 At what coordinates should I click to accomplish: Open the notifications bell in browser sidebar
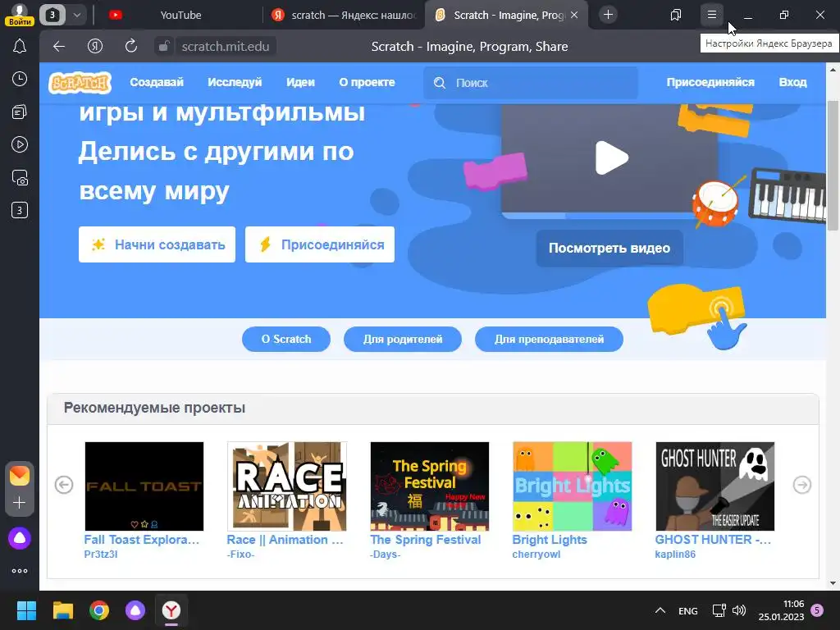(20, 47)
